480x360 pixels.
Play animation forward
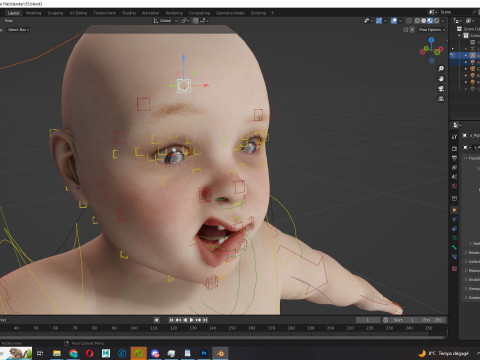click(192, 320)
